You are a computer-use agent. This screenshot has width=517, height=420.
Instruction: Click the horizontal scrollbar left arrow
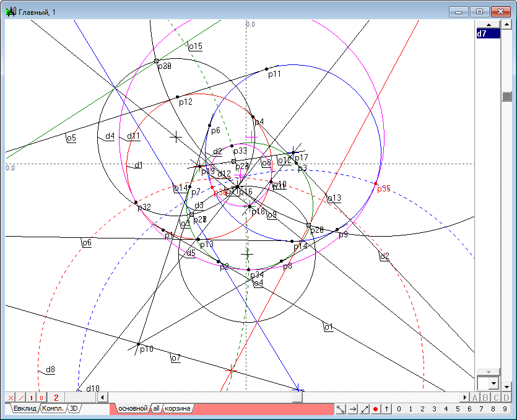click(102, 397)
